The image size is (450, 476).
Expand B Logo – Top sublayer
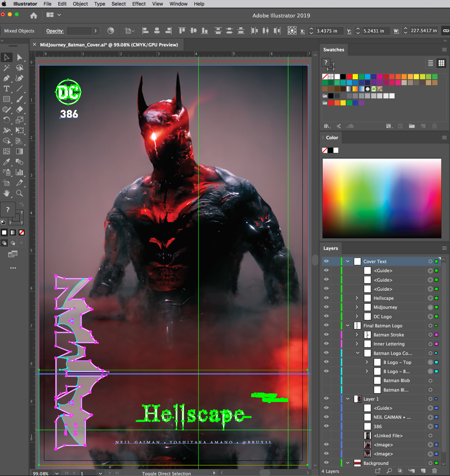(367, 362)
